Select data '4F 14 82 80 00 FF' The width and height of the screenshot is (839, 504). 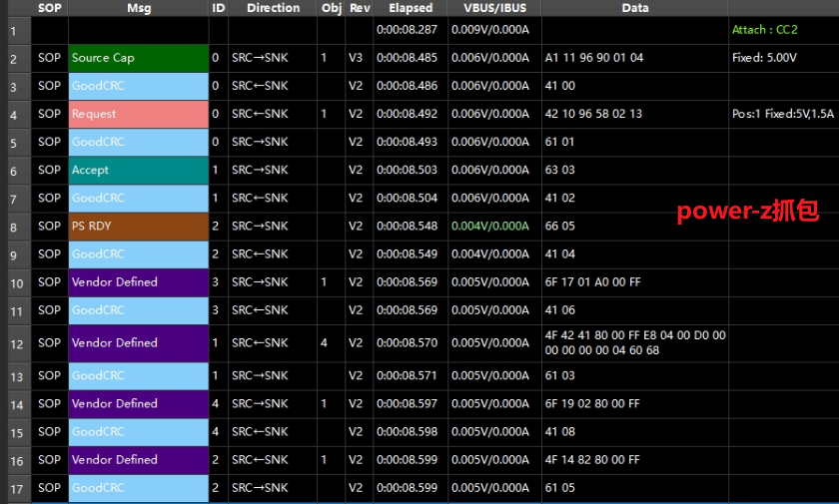pos(591,460)
